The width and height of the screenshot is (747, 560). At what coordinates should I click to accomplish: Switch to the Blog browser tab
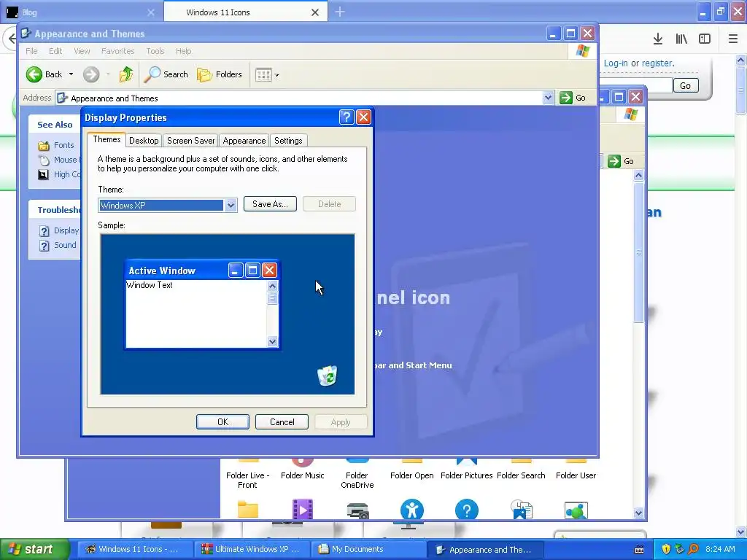[81, 12]
